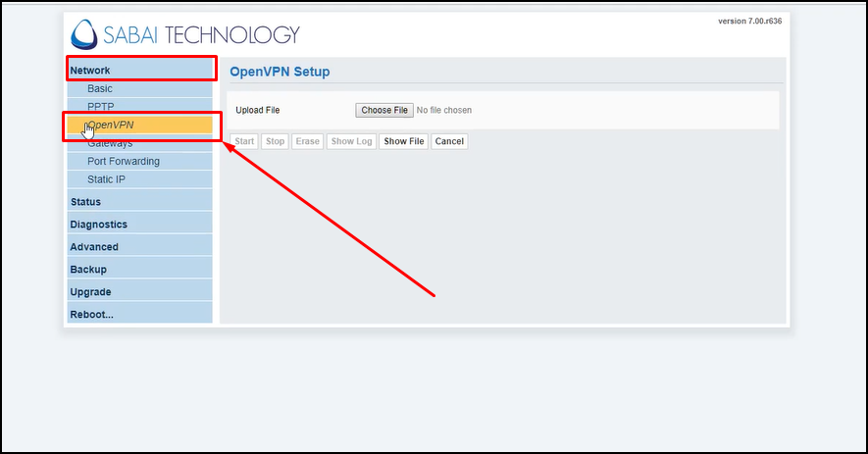Open the Basic network settings page
The width and height of the screenshot is (868, 454).
[100, 89]
